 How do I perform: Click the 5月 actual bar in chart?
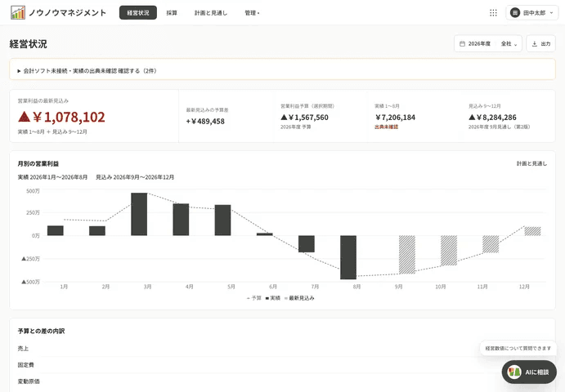pyautogui.click(x=222, y=220)
